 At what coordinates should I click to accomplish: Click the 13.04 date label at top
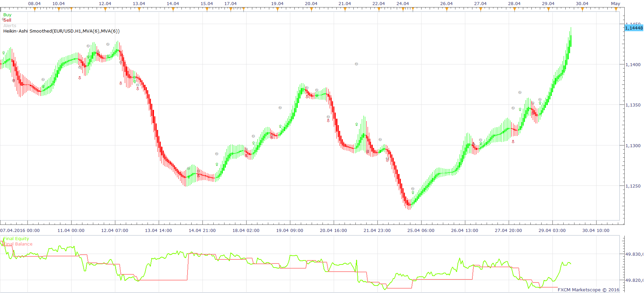139,4
